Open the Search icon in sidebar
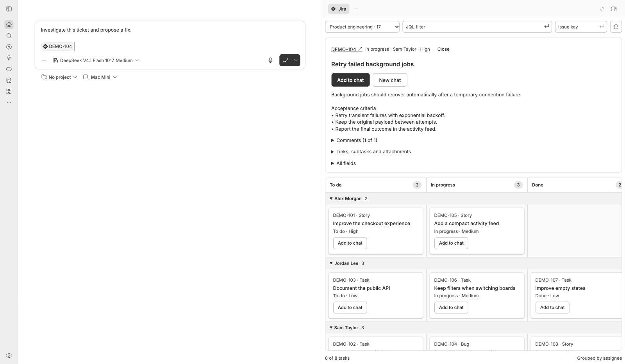625x364 pixels. tap(9, 36)
